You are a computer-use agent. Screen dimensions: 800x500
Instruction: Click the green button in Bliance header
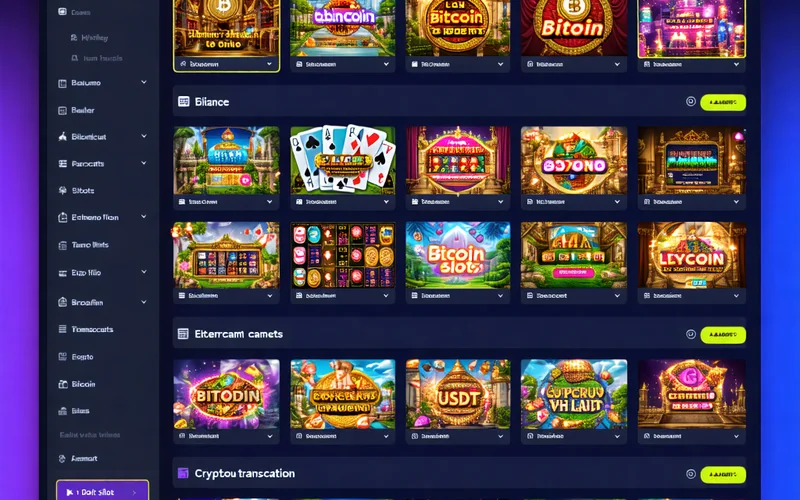coord(723,102)
